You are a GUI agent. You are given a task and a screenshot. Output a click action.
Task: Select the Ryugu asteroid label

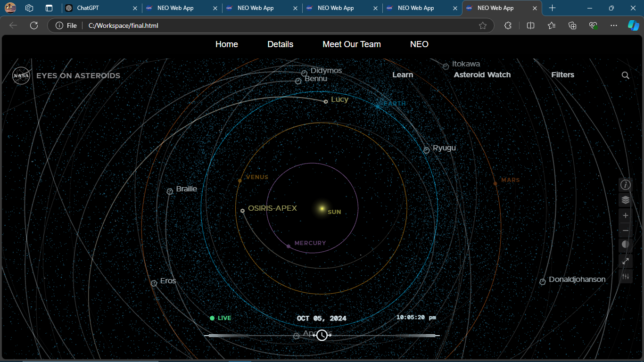444,148
